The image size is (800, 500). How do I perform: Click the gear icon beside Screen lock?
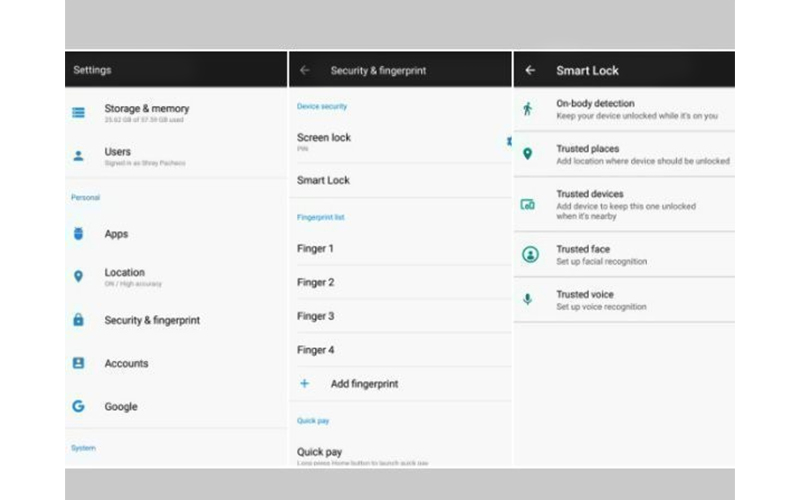[509, 141]
